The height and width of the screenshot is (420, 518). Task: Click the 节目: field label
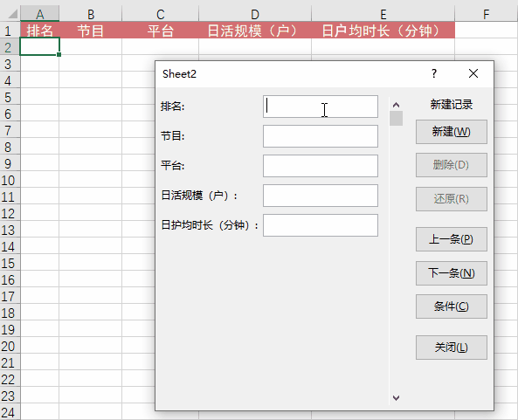(x=172, y=135)
